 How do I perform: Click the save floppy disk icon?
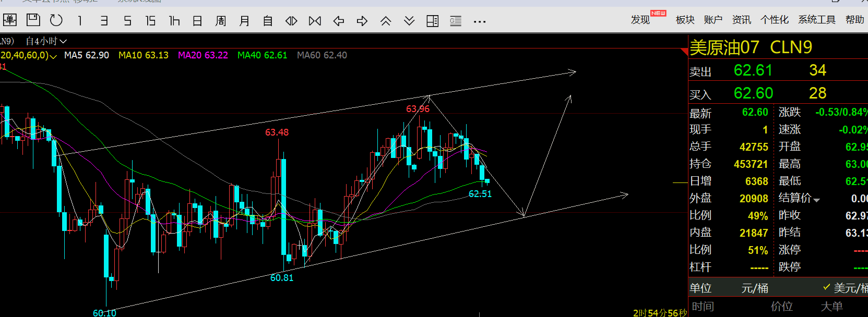click(33, 20)
